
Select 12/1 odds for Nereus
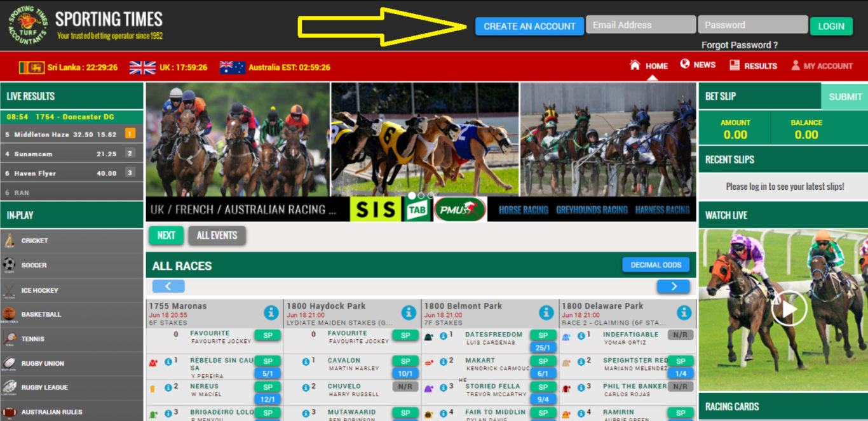coord(268,399)
